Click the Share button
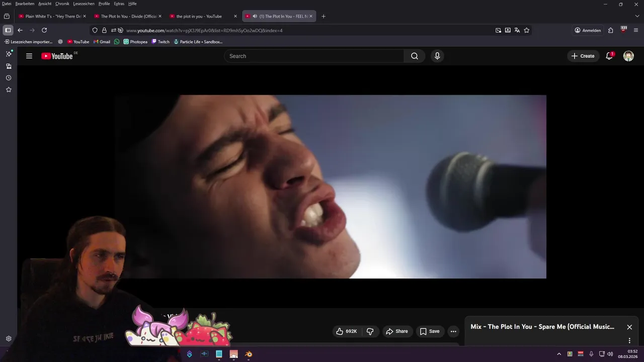The height and width of the screenshot is (362, 644). (396, 331)
